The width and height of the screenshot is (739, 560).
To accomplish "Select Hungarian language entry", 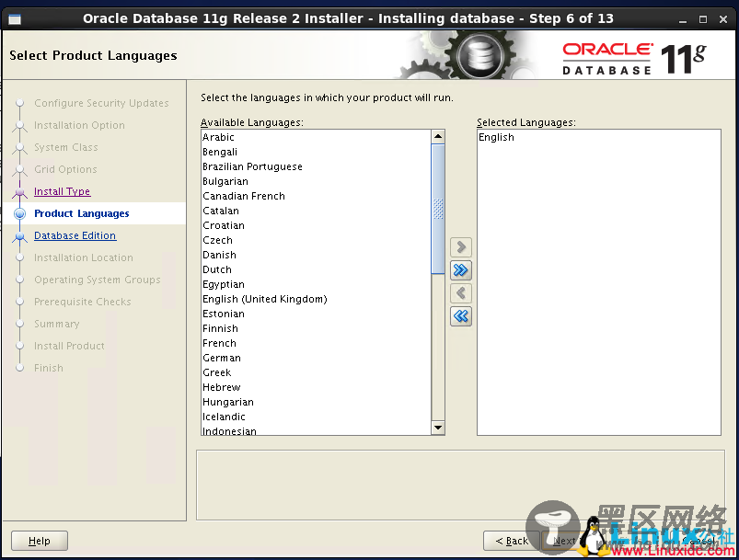I will coord(316,402).
